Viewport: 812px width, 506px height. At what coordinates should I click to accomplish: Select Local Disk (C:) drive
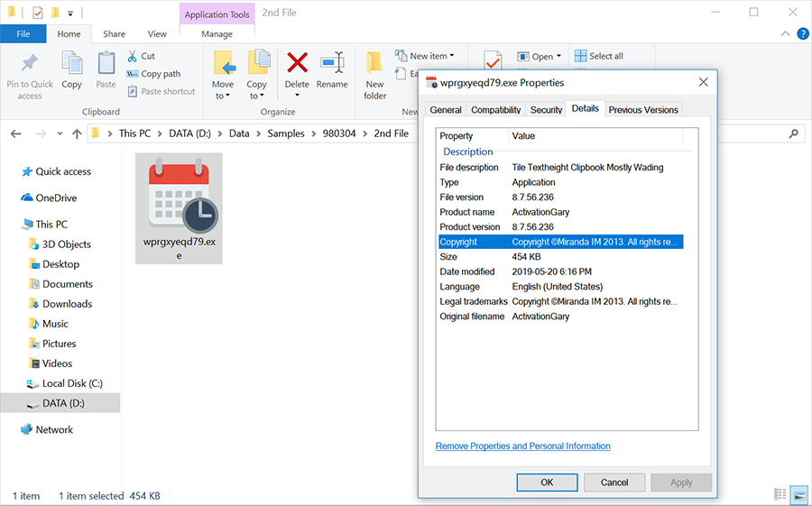coord(65,383)
